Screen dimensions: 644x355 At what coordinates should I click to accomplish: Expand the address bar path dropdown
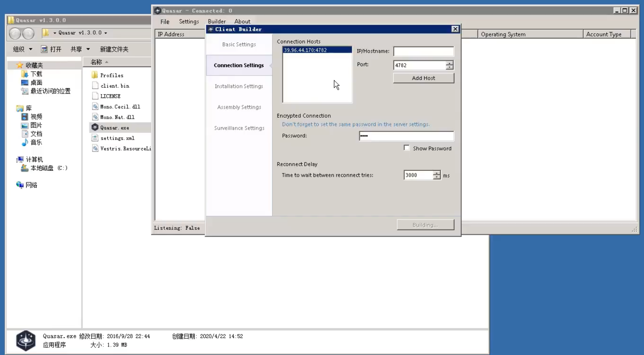(105, 33)
